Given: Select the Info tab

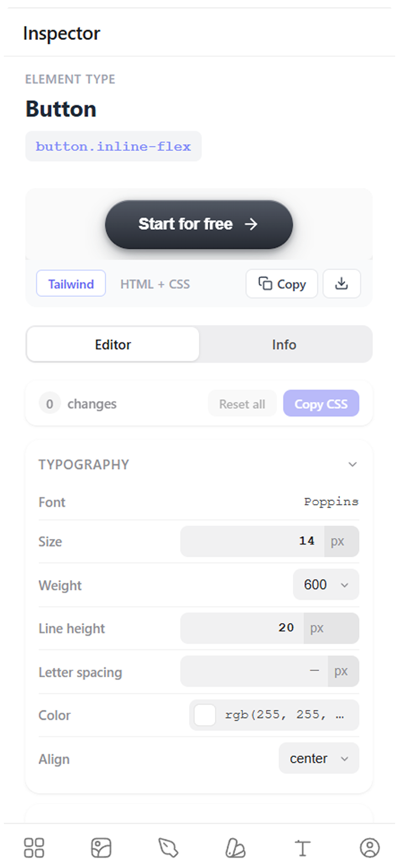Looking at the screenshot, I should pos(284,344).
